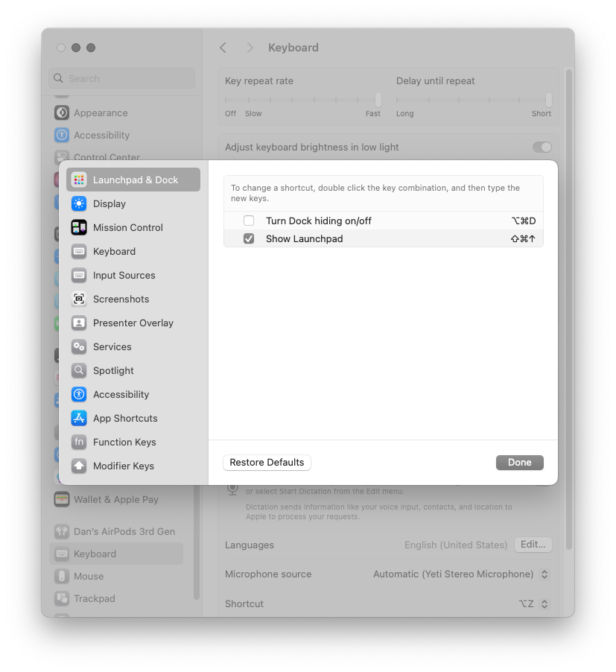Click the Keyboard icon in shortcuts list
The height and width of the screenshot is (672, 616).
(x=79, y=252)
